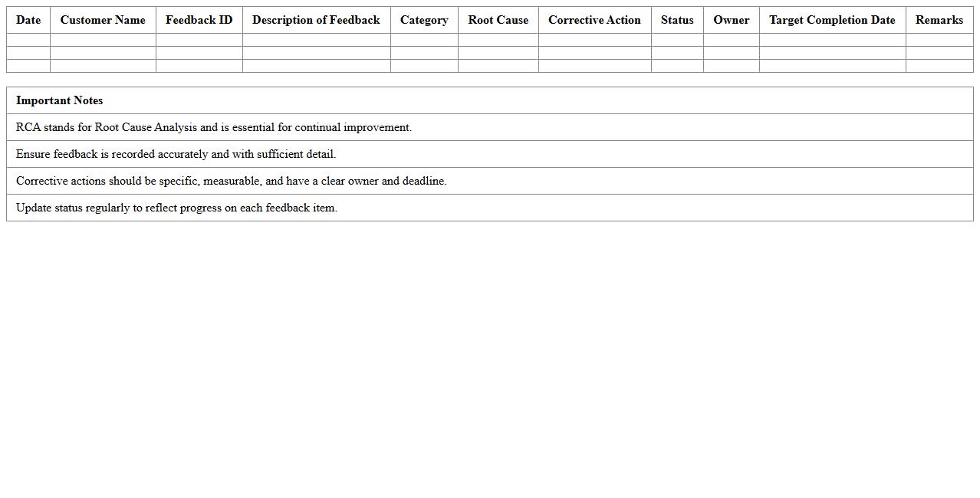980x498 pixels.
Task: Click the Feedback ID header cell
Action: (x=199, y=20)
